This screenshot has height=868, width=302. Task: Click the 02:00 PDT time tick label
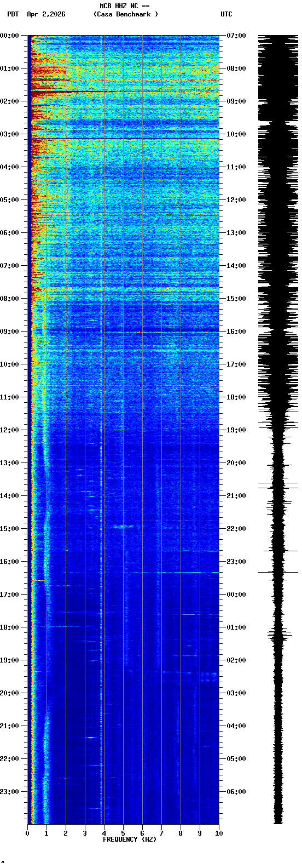[9, 101]
